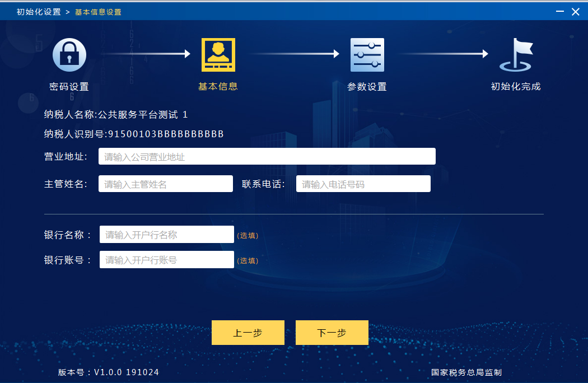
Task: Focus the 主管姓名 supervisor name field
Action: [166, 184]
